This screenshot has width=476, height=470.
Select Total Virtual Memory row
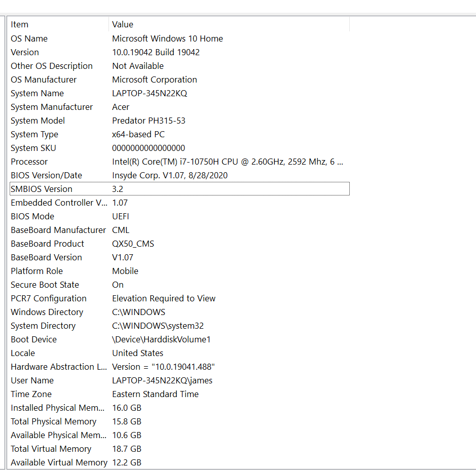coord(180,448)
